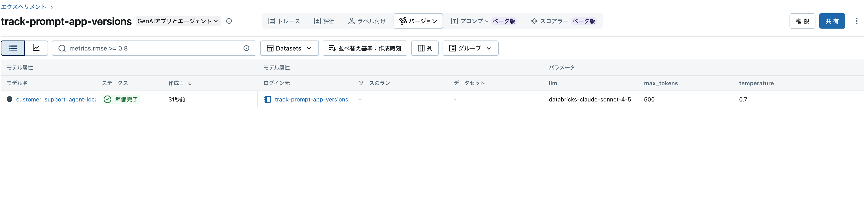868x222 pixels.
Task: Toggle the 作成日 sort direction arrow
Action: tap(190, 83)
